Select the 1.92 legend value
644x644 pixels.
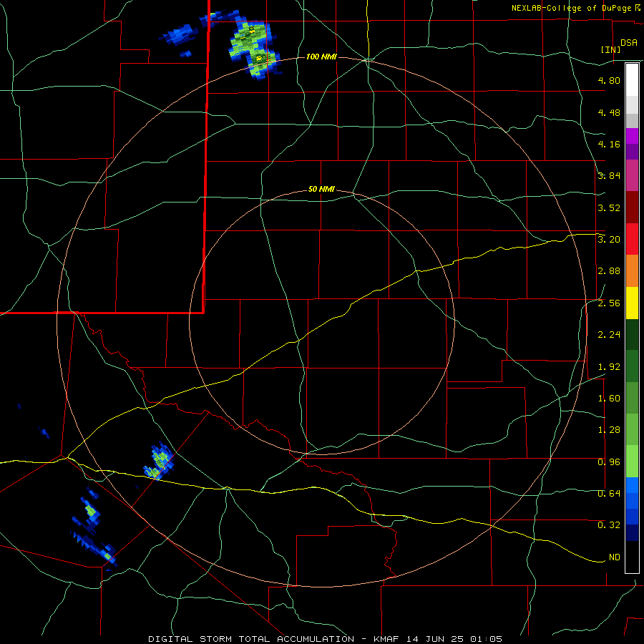click(x=609, y=367)
